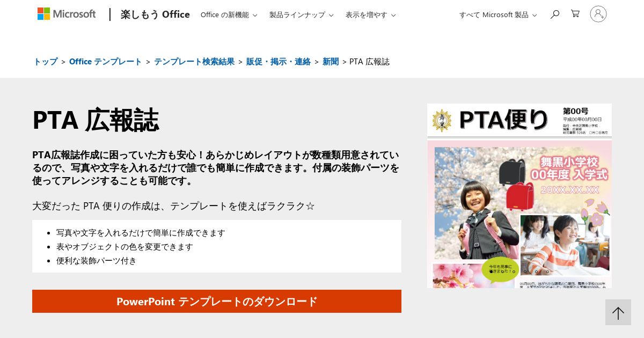Open the shopping cart icon
Screen dimensions: 644x338
(575, 14)
